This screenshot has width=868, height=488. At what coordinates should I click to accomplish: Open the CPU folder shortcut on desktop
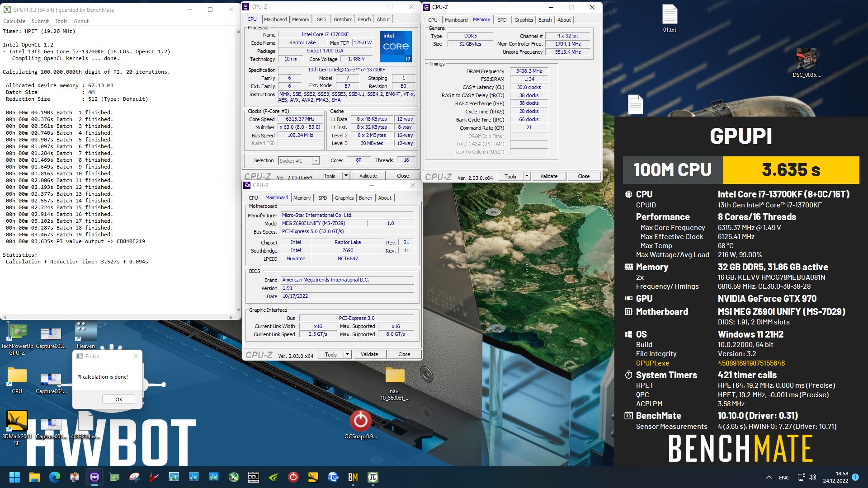tap(17, 380)
